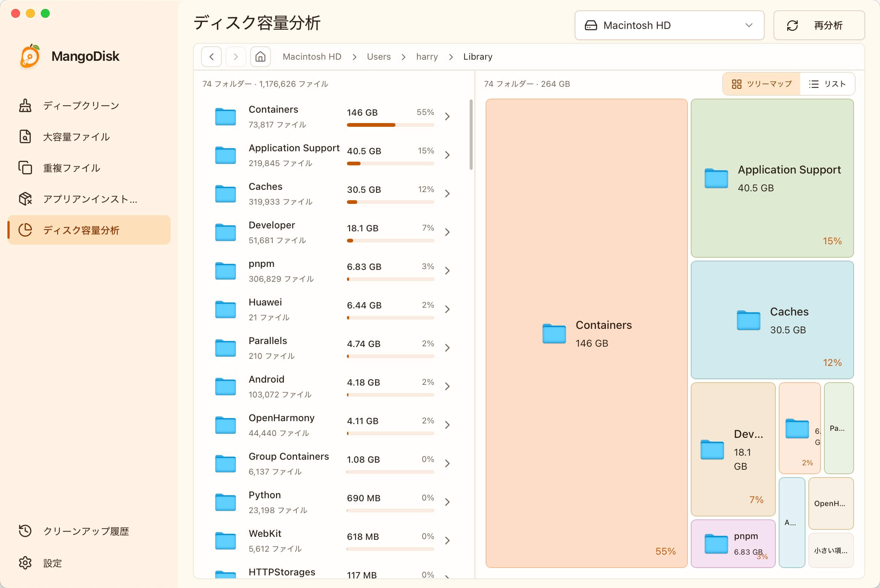Image resolution: width=880 pixels, height=588 pixels.
Task: Click the Parallels folder icon in list
Action: (226, 348)
